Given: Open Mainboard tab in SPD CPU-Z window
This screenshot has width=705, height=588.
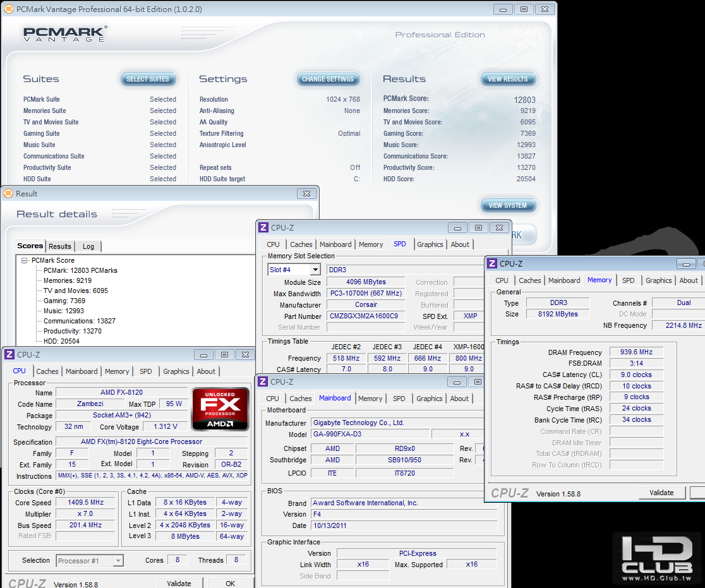Looking at the screenshot, I should (335, 244).
